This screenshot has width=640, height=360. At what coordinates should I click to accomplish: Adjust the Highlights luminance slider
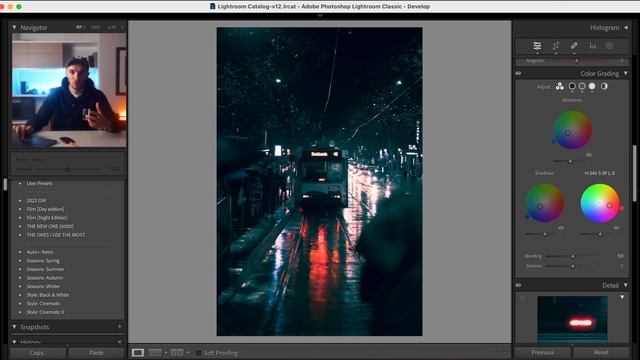600,234
